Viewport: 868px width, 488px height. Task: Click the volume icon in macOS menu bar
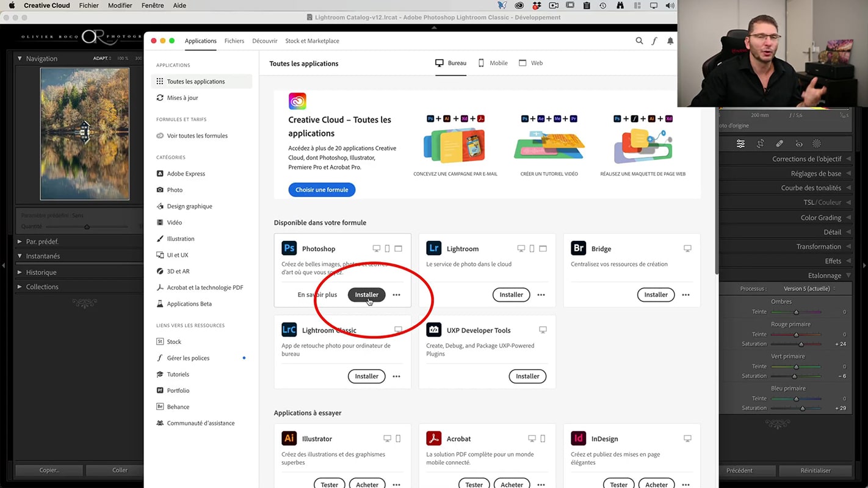[670, 5]
